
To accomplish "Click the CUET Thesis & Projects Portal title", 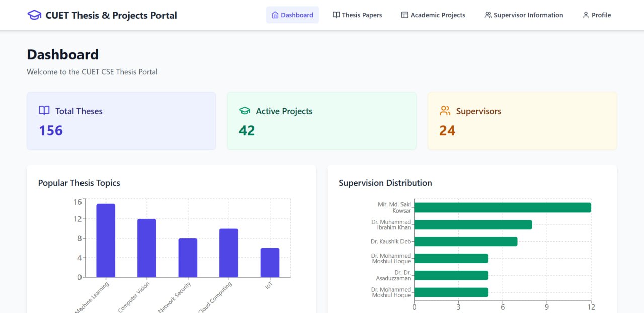I will coord(111,15).
